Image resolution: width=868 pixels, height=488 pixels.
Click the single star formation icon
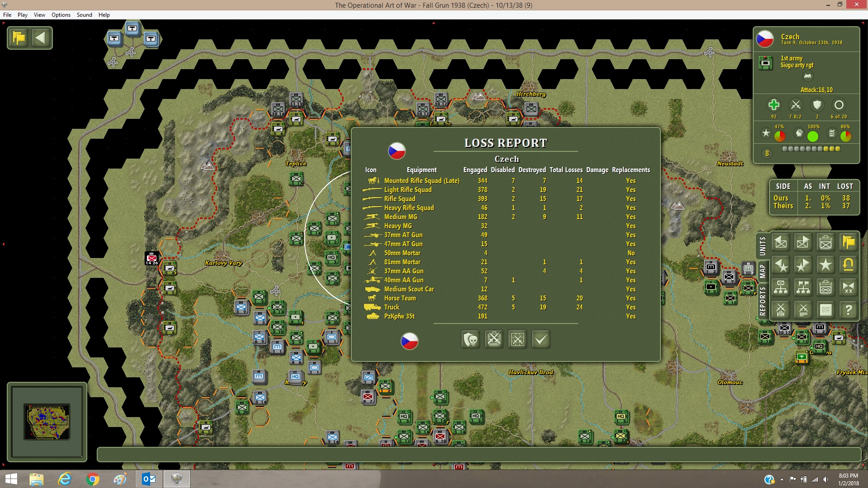click(x=826, y=265)
